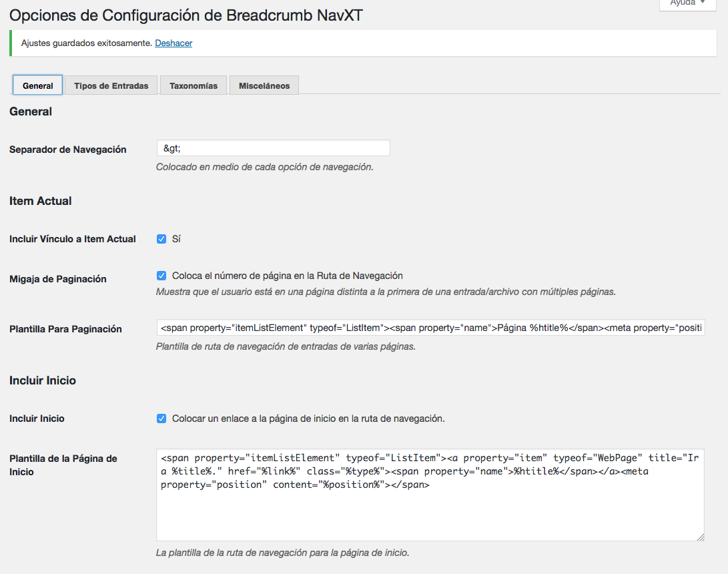Open the Ayuda help dropdown
728x574 pixels.
(687, 3)
